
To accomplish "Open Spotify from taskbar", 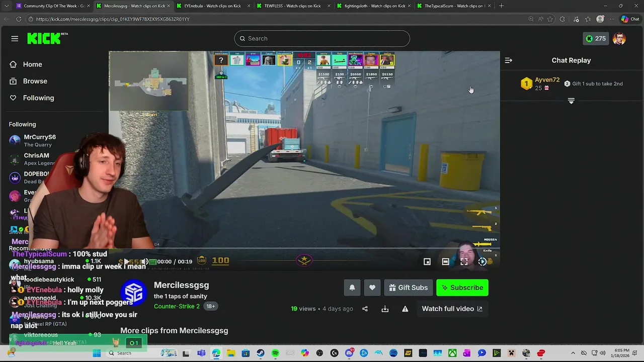I will [275, 353].
